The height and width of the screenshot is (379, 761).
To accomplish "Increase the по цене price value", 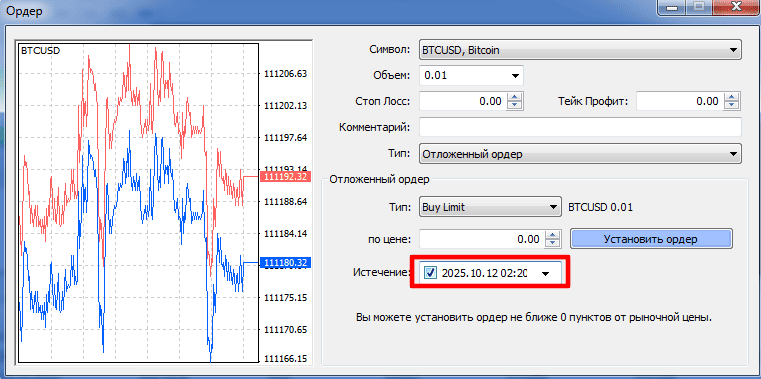I will click(x=552, y=235).
